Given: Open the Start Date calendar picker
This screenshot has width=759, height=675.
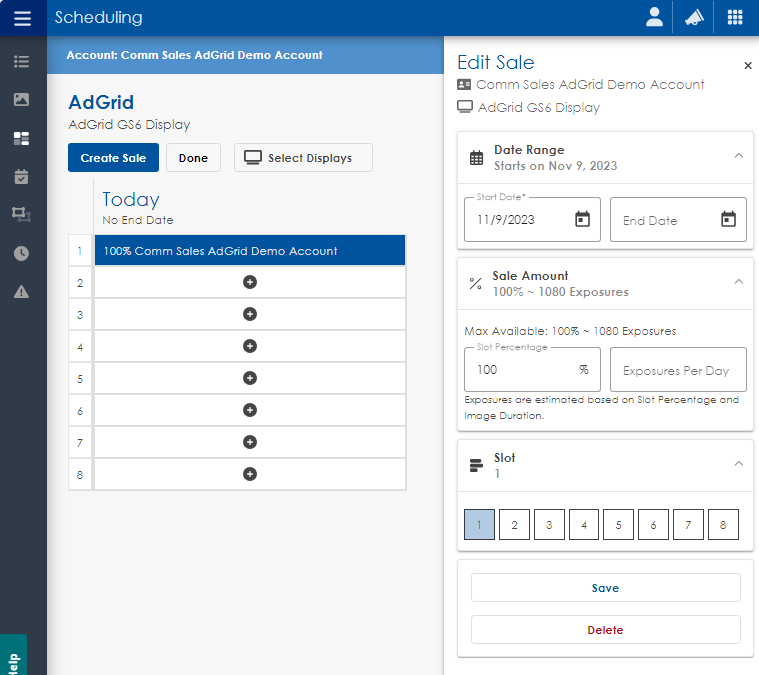Looking at the screenshot, I should [582, 220].
